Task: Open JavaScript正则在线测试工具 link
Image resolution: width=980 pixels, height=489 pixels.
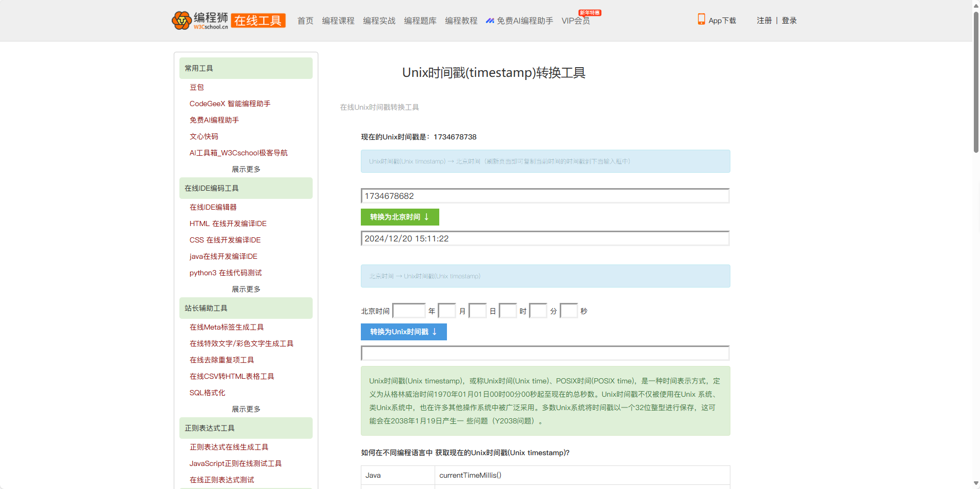Action: coord(236,463)
